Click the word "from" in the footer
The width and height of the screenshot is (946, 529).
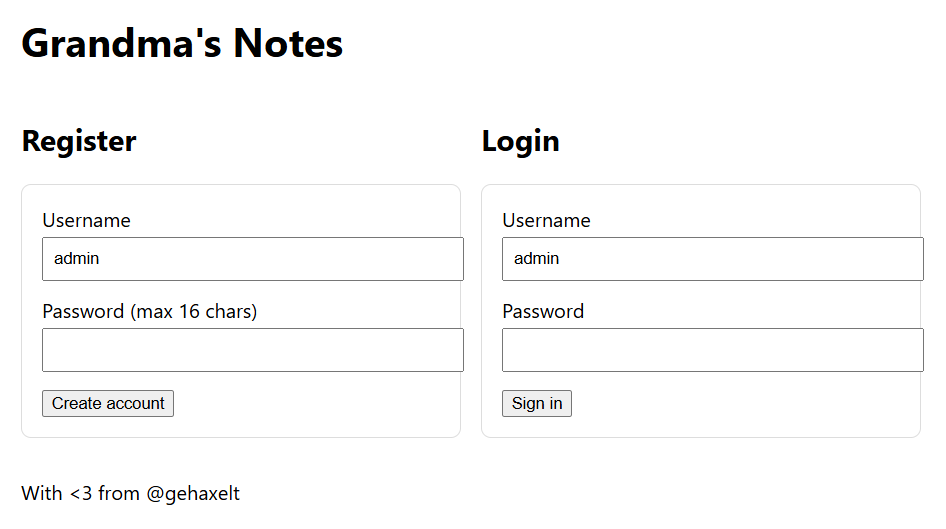[x=119, y=493]
